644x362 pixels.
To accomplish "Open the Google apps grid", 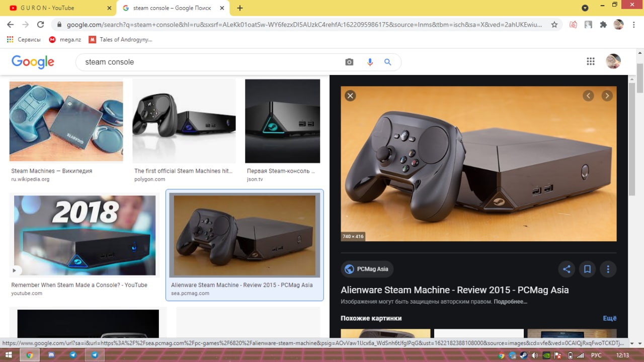I will pos(591,61).
